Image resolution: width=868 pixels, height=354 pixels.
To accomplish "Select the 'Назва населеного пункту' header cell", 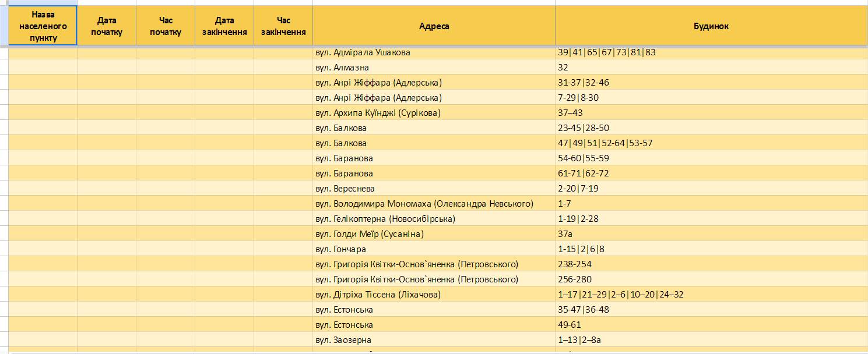I will pyautogui.click(x=43, y=26).
